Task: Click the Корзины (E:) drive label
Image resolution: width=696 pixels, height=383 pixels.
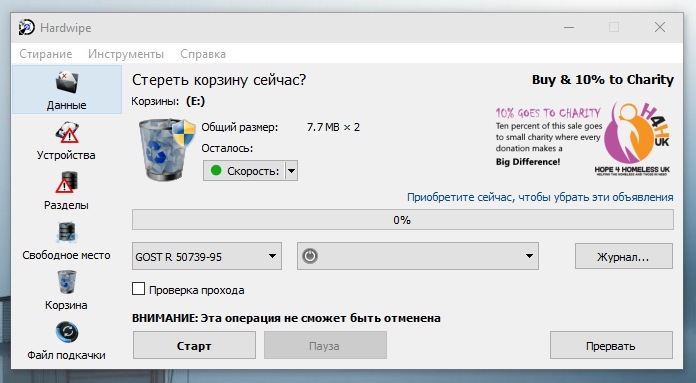Action: coord(168,101)
